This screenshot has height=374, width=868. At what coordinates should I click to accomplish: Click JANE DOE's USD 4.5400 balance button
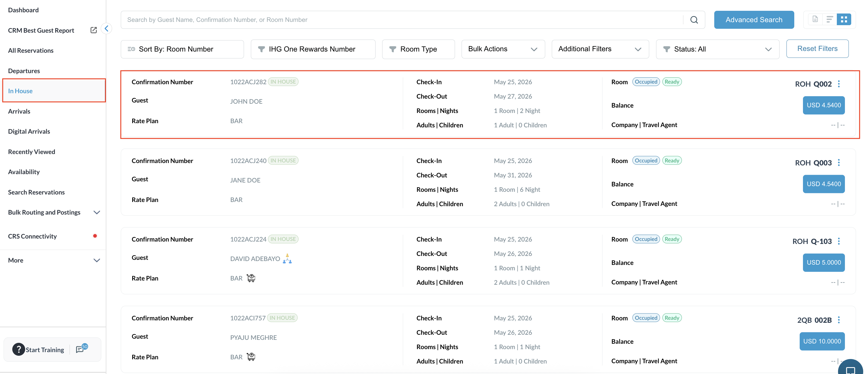coord(824,184)
